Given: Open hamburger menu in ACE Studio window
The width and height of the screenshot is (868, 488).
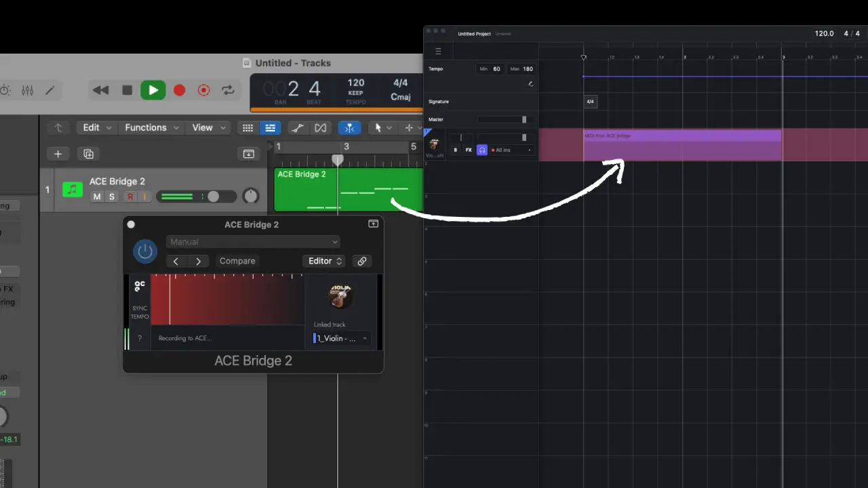Looking at the screenshot, I should pos(438,51).
